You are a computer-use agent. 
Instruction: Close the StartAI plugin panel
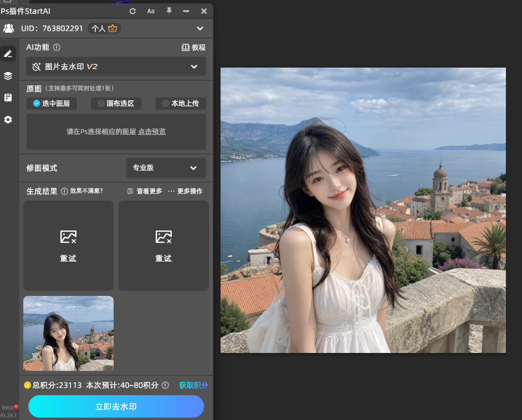[204, 11]
